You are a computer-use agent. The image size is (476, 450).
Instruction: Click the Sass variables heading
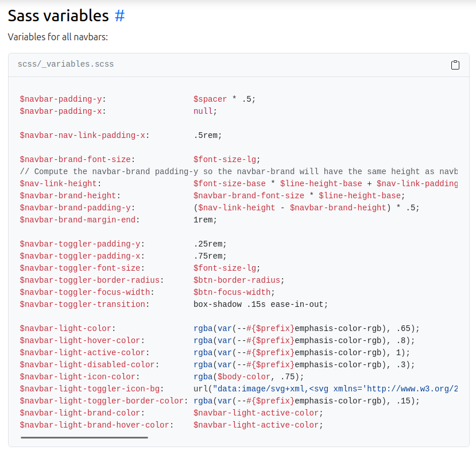(58, 16)
